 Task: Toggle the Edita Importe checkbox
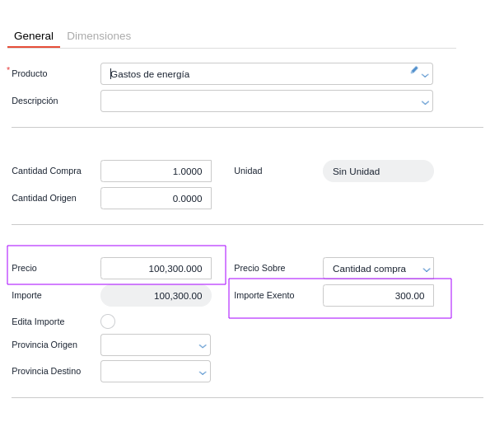pos(108,321)
